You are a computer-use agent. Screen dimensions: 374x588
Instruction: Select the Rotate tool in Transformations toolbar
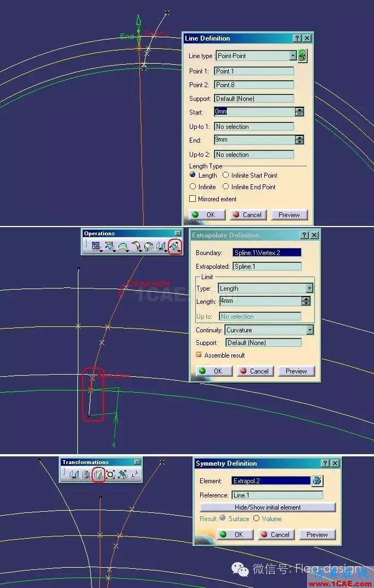[x=86, y=474]
